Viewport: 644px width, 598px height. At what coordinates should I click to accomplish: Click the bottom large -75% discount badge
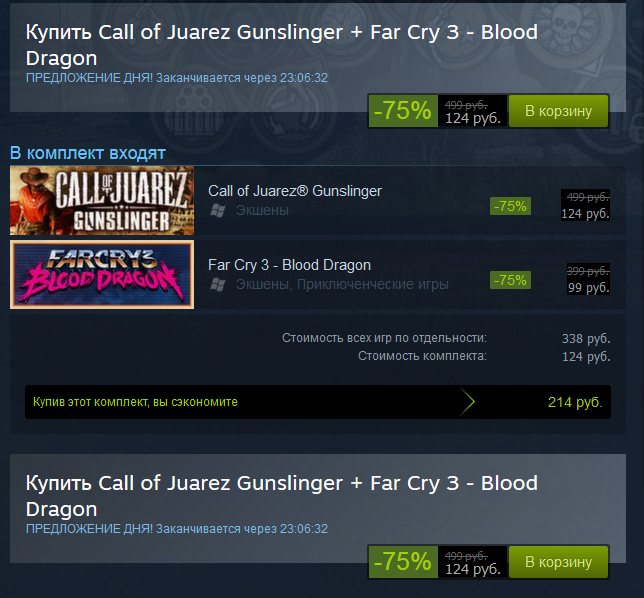[402, 561]
